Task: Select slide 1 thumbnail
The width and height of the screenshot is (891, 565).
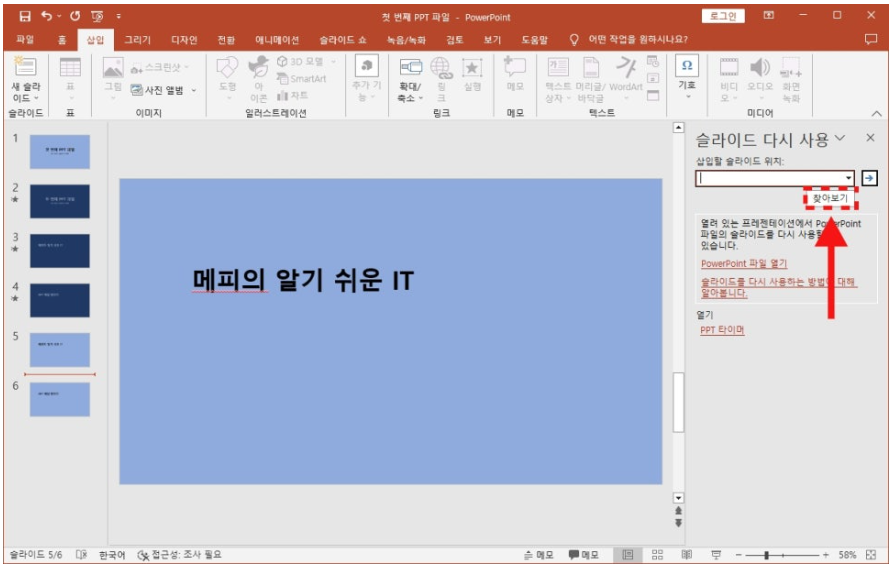Action: click(60, 151)
